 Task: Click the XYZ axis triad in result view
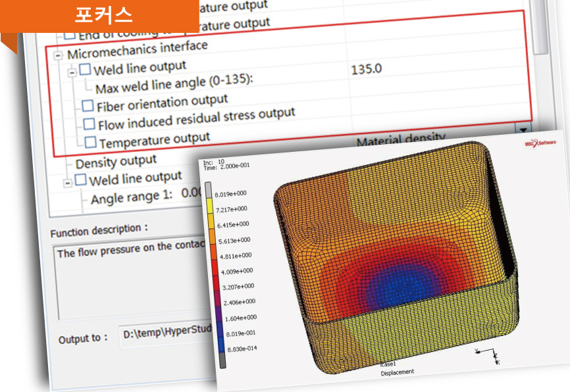click(x=488, y=355)
